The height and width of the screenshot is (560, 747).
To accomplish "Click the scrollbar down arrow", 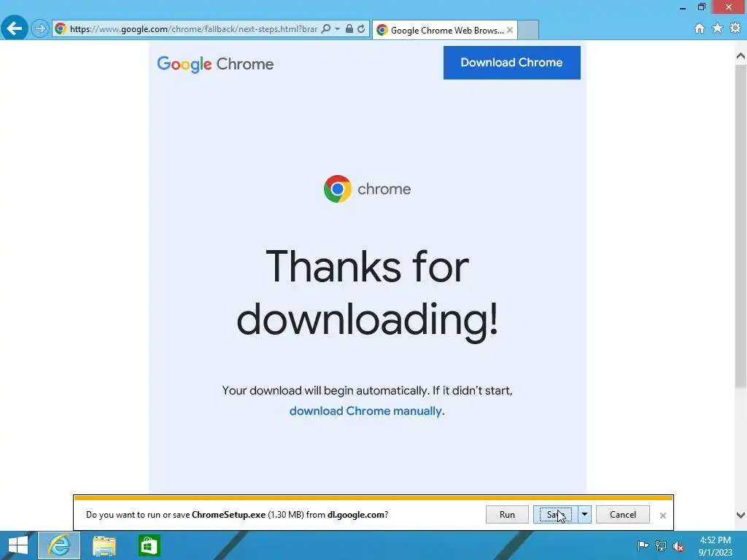I will [740, 515].
